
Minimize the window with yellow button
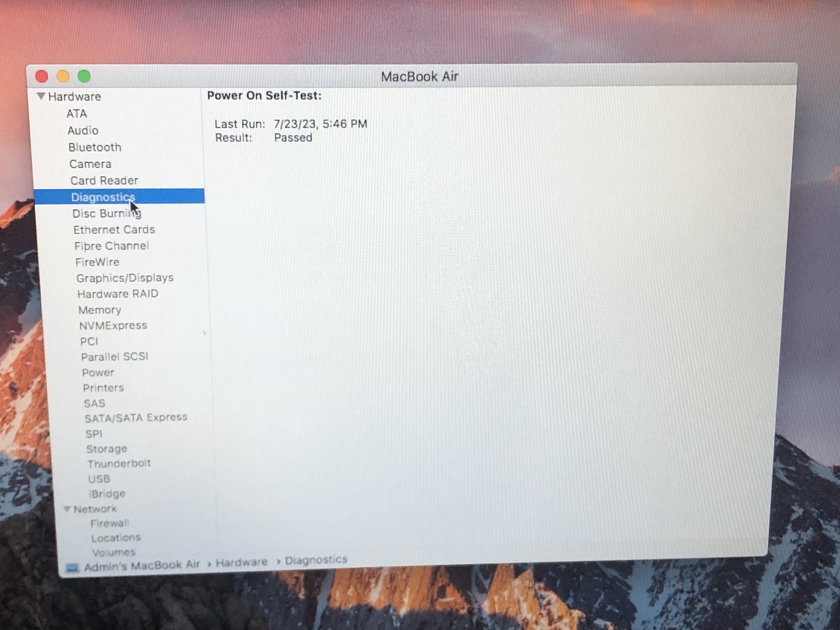(x=63, y=76)
